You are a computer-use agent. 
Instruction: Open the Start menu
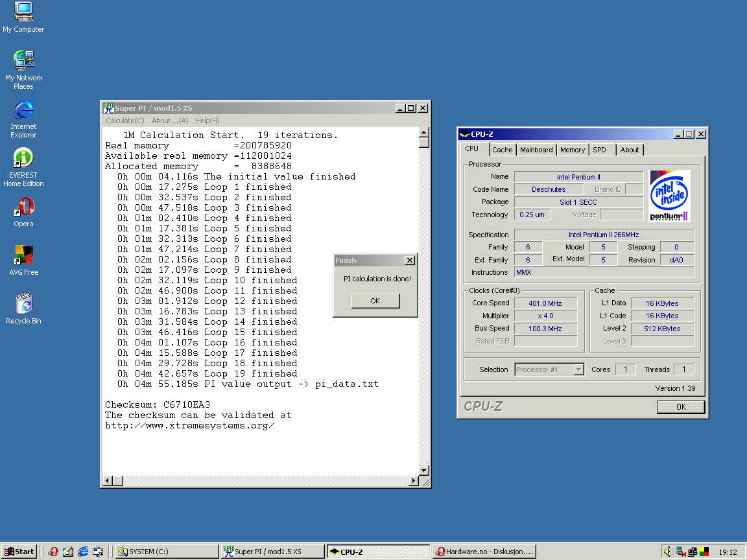pyautogui.click(x=19, y=552)
